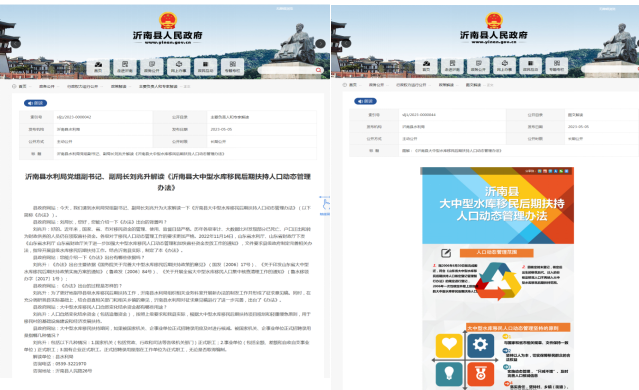639x390 pixels.
Task: Open the wheelchair accessibility icon
Action: click(326, 204)
